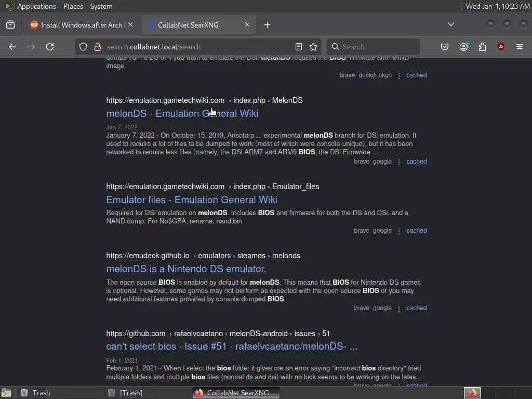
Task: Open the Applications menu
Action: click(x=37, y=6)
